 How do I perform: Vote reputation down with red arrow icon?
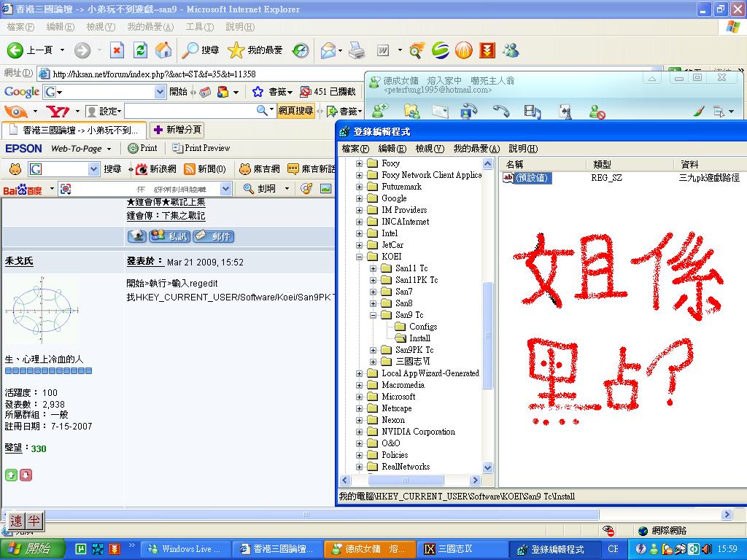[x=26, y=475]
